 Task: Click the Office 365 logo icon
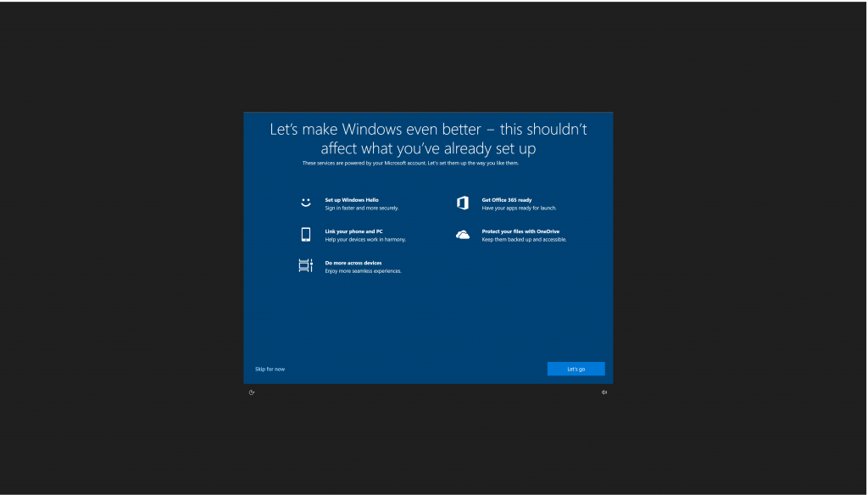(463, 203)
